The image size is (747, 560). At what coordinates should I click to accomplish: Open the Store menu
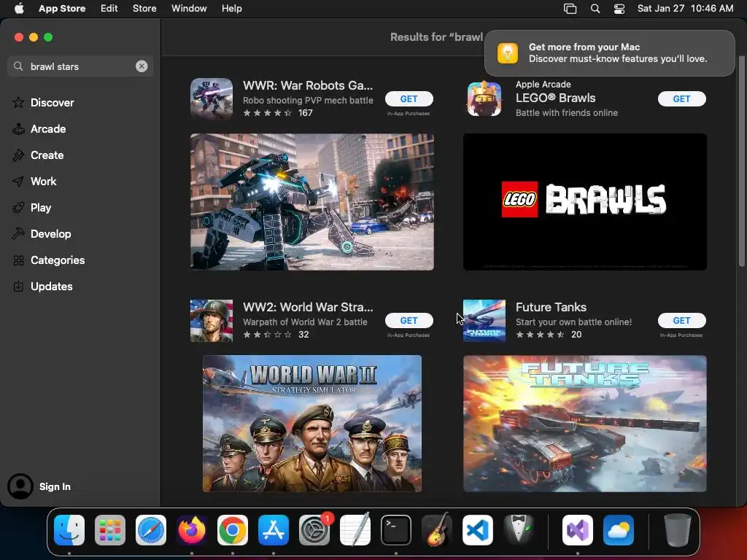pos(144,9)
